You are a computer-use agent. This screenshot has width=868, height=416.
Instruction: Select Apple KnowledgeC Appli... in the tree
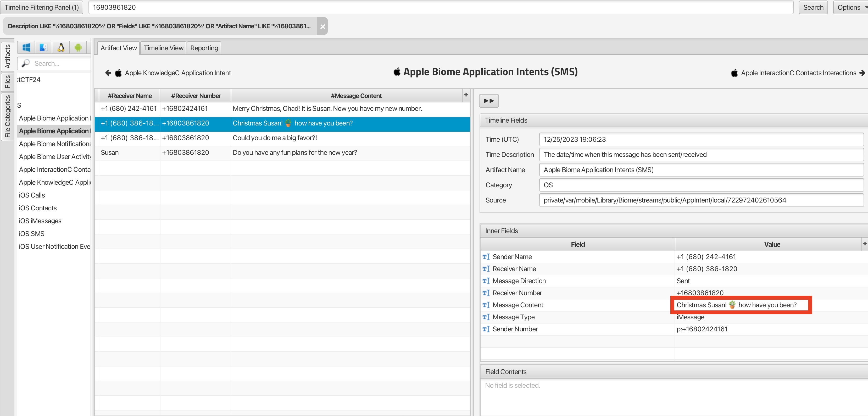coord(54,182)
